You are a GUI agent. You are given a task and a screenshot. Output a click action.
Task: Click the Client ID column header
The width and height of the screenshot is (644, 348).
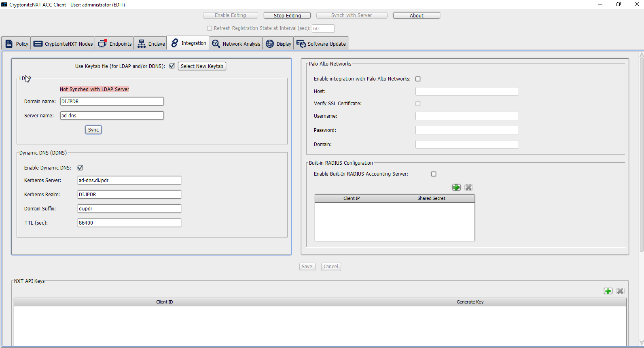(165, 302)
